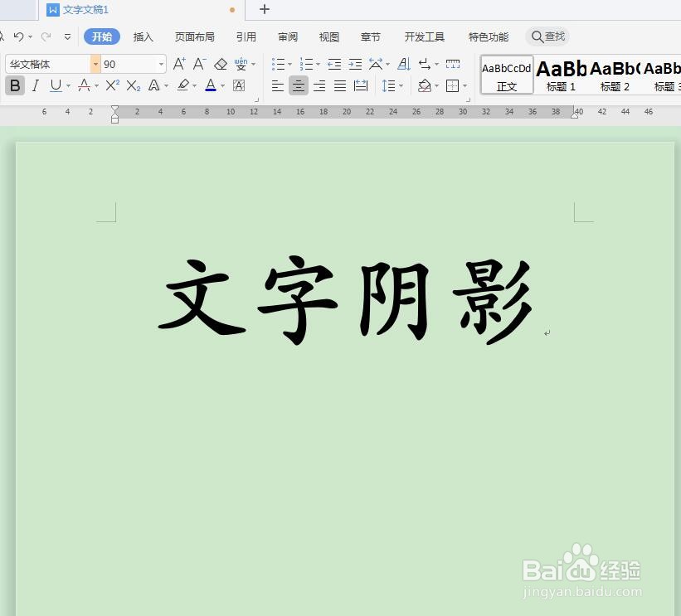Image resolution: width=681 pixels, height=616 pixels.
Task: Insert a numbered list
Action: tap(306, 64)
